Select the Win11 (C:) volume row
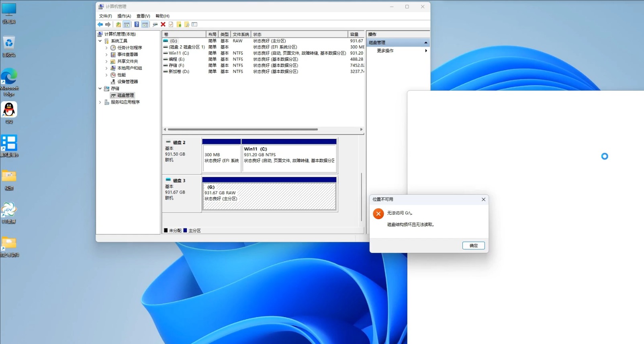Viewport: 644px width, 344px height. tap(263, 53)
